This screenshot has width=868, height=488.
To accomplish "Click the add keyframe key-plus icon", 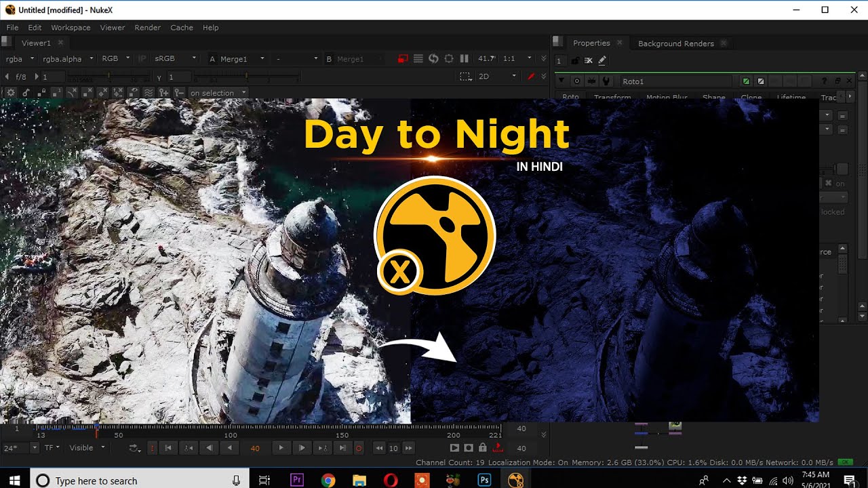I will 163,93.
